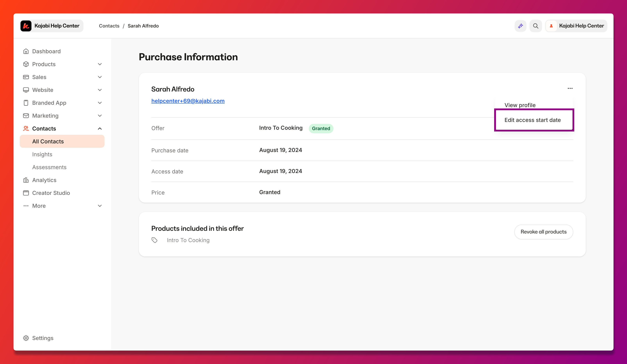Screen dimensions: 627x364
Task: Click Revoke all products button
Action: [x=543, y=232]
